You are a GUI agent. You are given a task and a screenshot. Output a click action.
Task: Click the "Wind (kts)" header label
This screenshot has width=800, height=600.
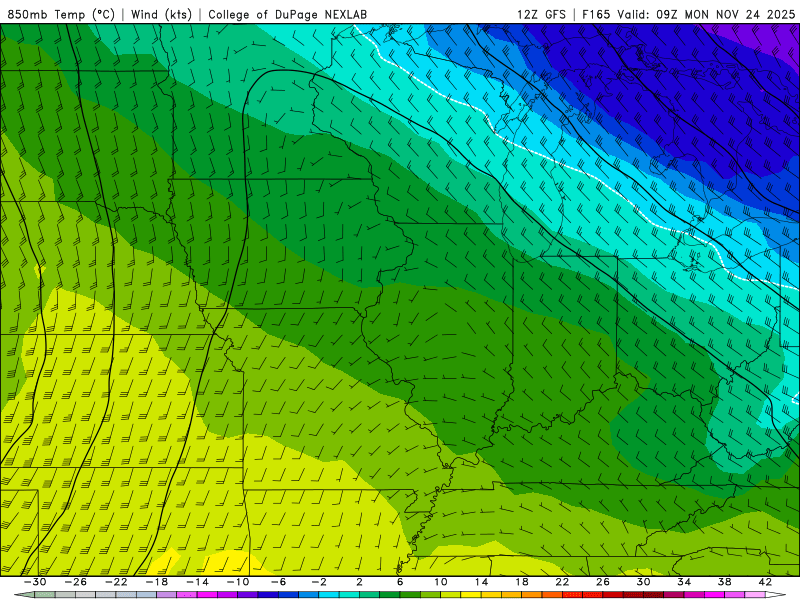pos(161,14)
